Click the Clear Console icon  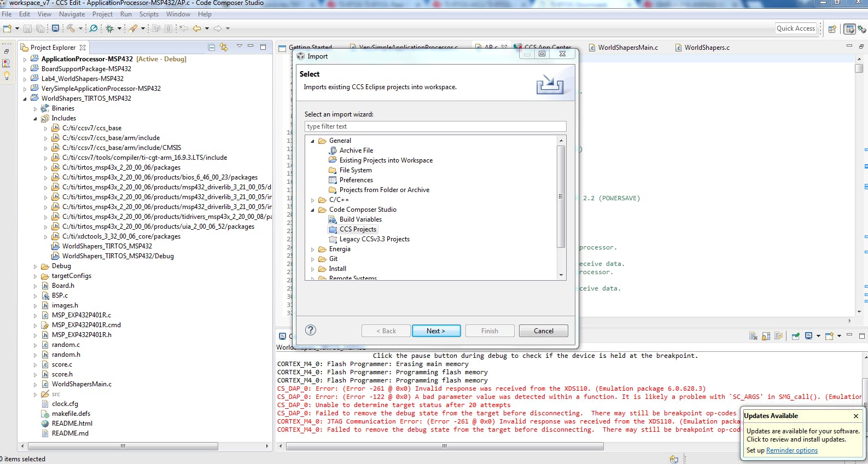[753, 336]
